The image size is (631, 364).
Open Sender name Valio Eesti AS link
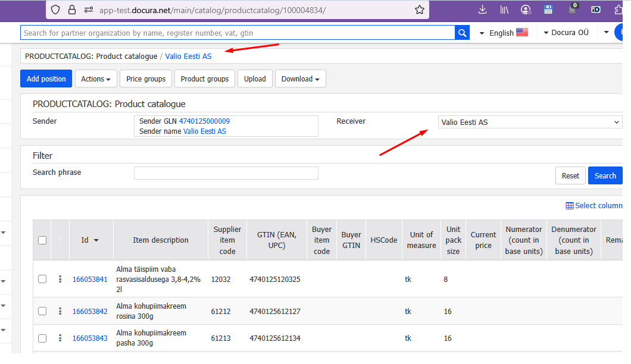204,131
